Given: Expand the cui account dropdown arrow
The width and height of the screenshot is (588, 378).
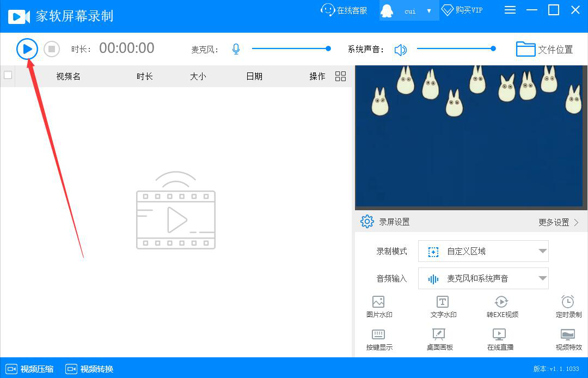Looking at the screenshot, I should 429,11.
